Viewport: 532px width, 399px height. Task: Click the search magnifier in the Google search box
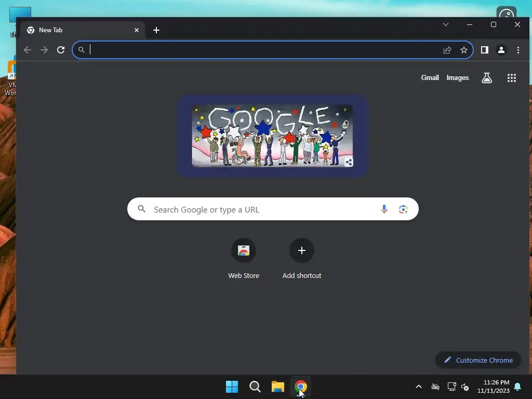[141, 209]
